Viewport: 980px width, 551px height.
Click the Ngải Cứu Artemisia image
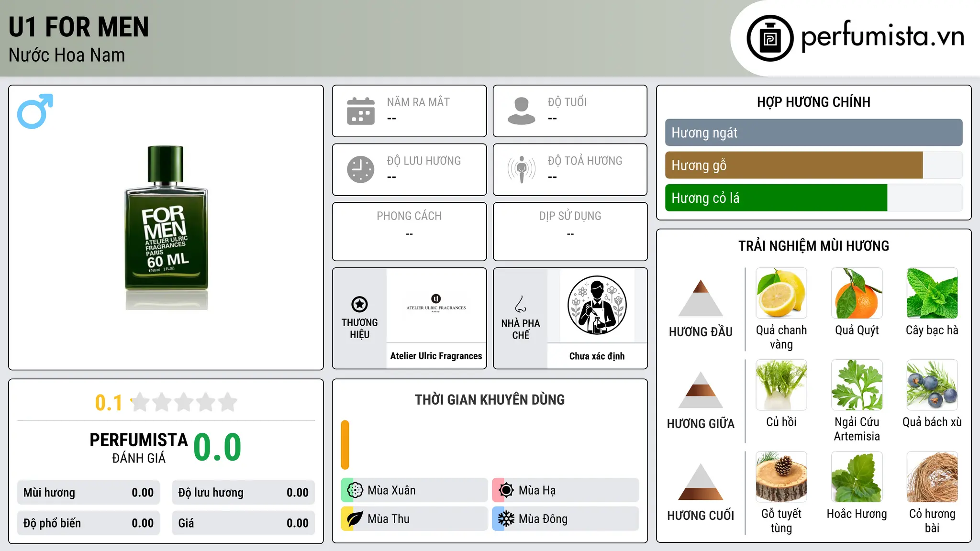point(857,385)
